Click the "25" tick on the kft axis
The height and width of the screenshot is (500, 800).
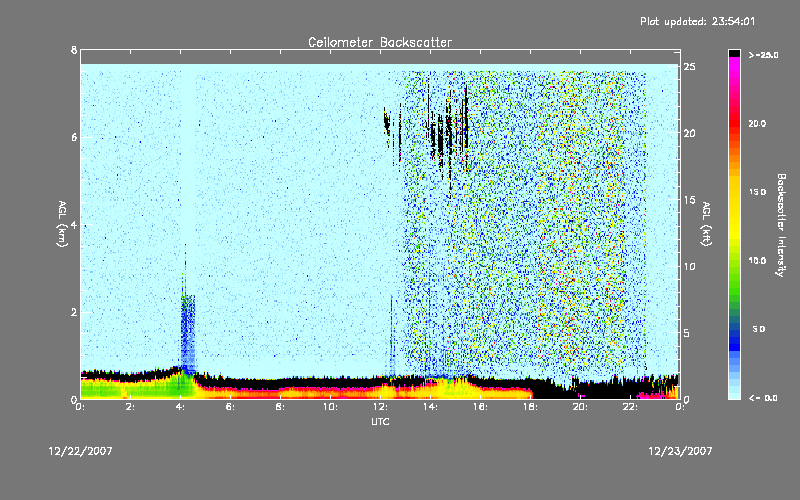tap(690, 67)
